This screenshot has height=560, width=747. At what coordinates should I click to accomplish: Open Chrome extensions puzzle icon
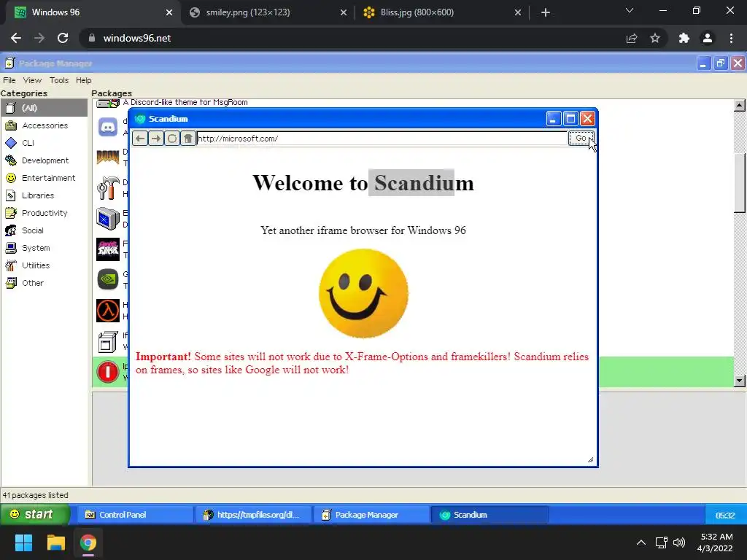684,38
